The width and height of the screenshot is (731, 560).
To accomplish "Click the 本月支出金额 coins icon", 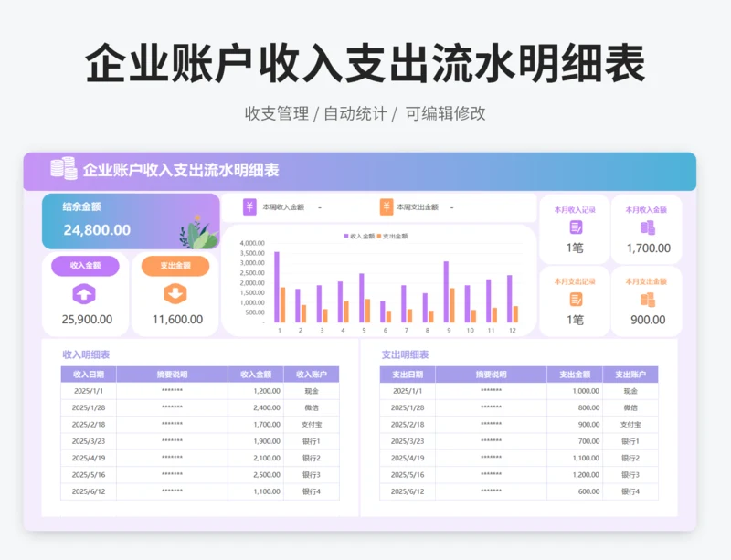I will pyautogui.click(x=648, y=300).
